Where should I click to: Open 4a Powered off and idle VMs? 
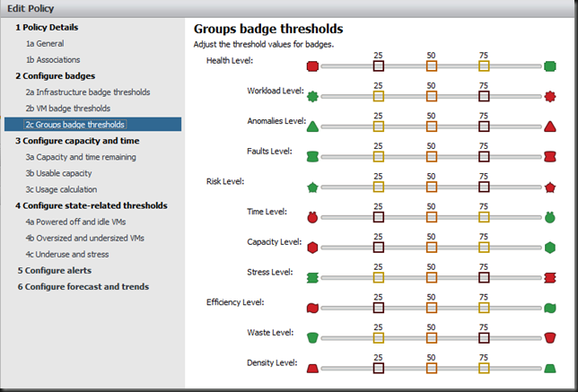click(75, 222)
